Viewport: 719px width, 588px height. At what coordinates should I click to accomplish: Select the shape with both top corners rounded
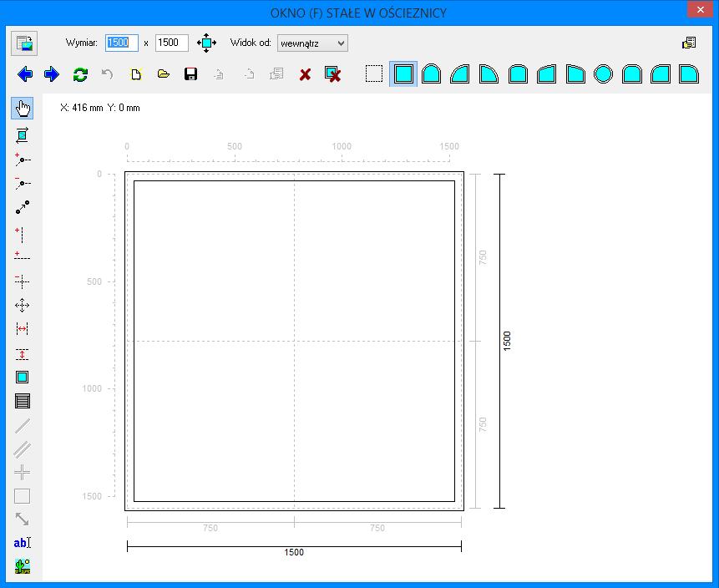(632, 73)
